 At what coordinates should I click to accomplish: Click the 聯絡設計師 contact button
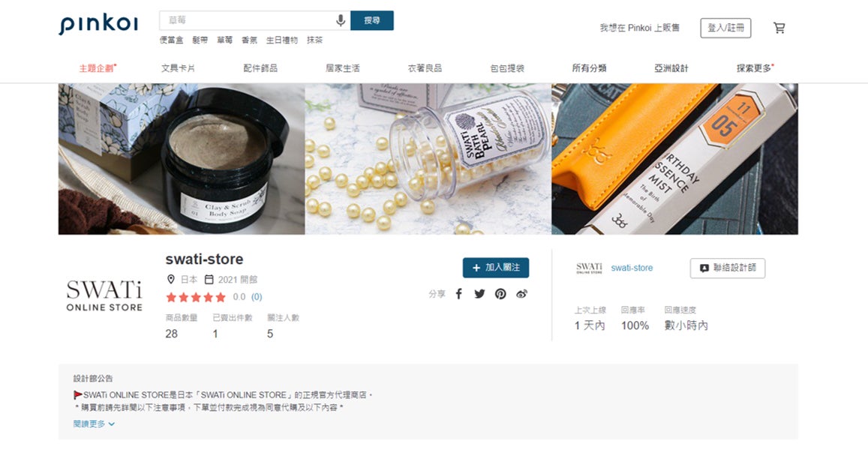click(728, 268)
